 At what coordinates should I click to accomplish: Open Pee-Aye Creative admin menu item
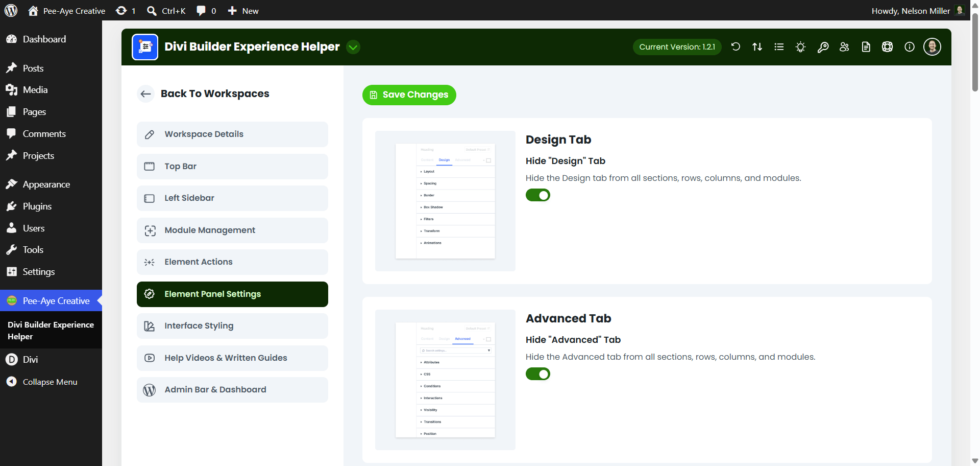point(51,301)
